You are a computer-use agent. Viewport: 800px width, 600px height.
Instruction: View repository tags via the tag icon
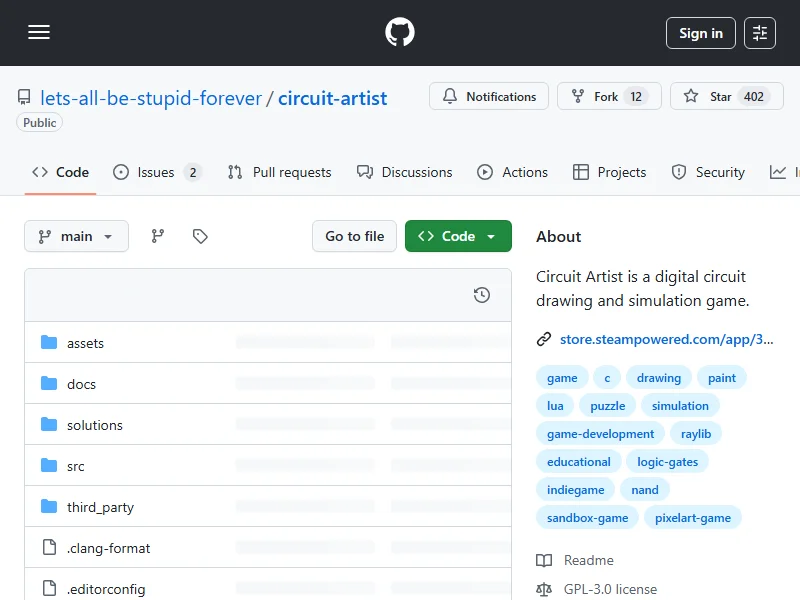(x=200, y=236)
